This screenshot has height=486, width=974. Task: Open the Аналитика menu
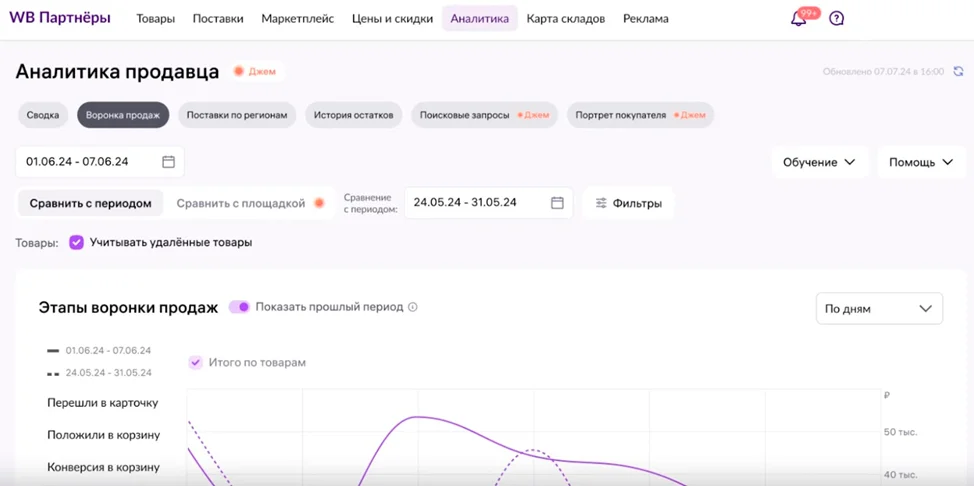[480, 19]
